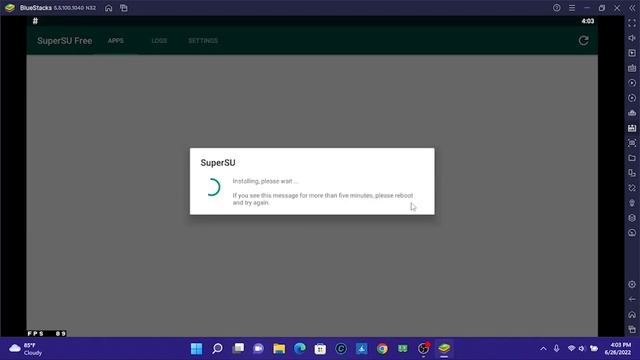The image size is (640, 360).
Task: Open Microsoft Store from the taskbar
Action: 320,349
